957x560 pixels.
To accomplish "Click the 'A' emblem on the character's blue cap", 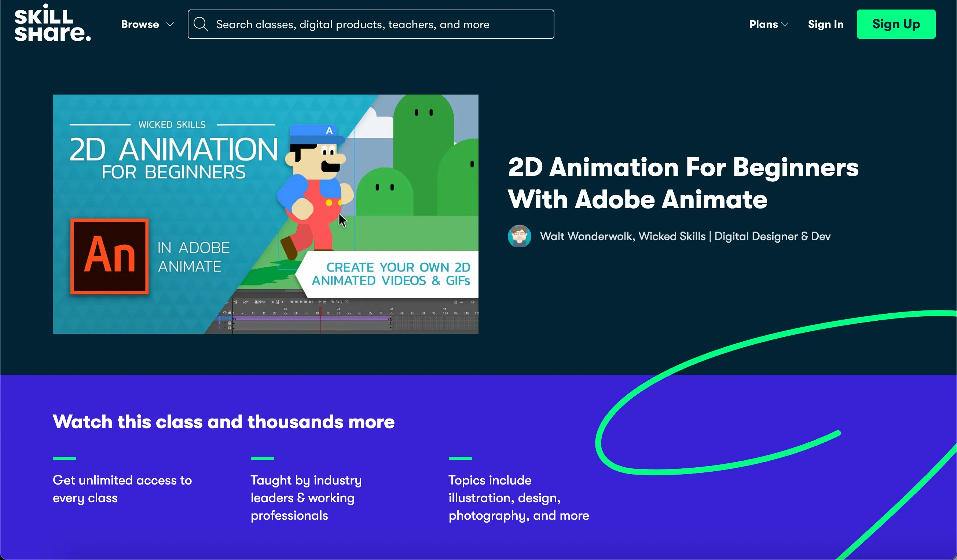I will click(329, 130).
